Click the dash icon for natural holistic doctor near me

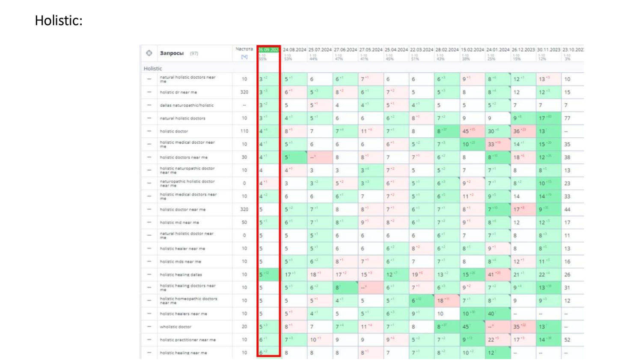149,235
